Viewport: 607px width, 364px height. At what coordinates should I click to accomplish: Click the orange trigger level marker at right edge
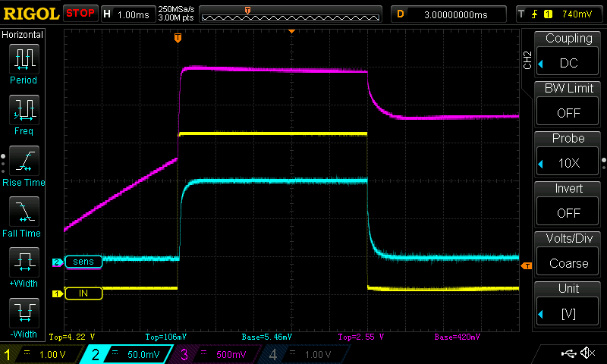click(x=527, y=265)
